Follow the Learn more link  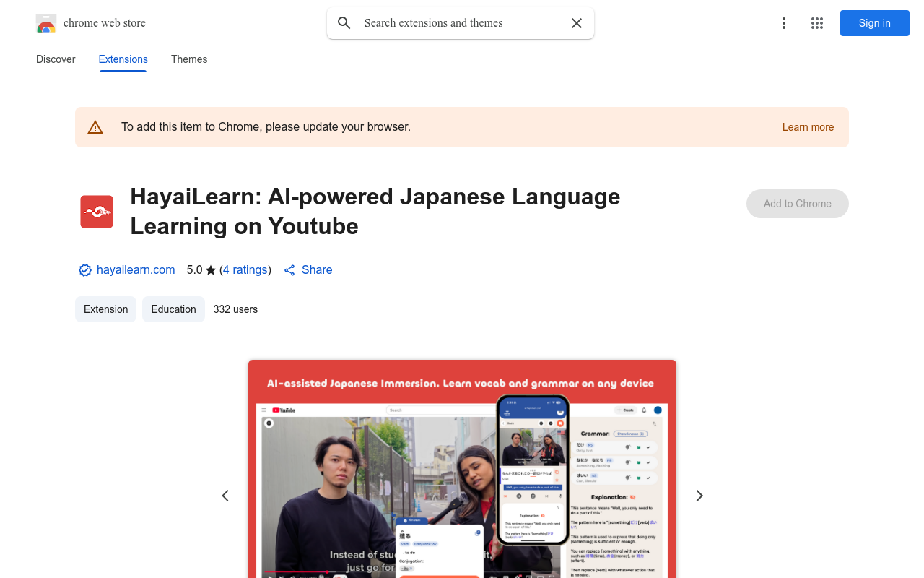(808, 127)
